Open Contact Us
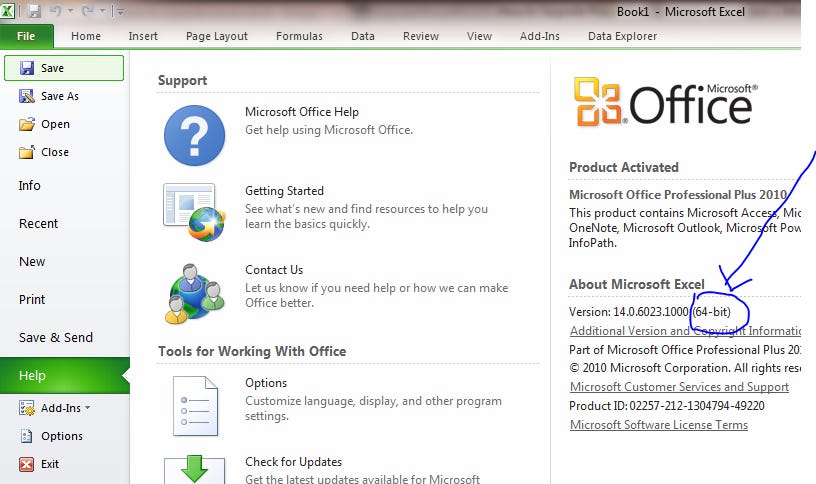The image size is (816, 484). coord(274,270)
